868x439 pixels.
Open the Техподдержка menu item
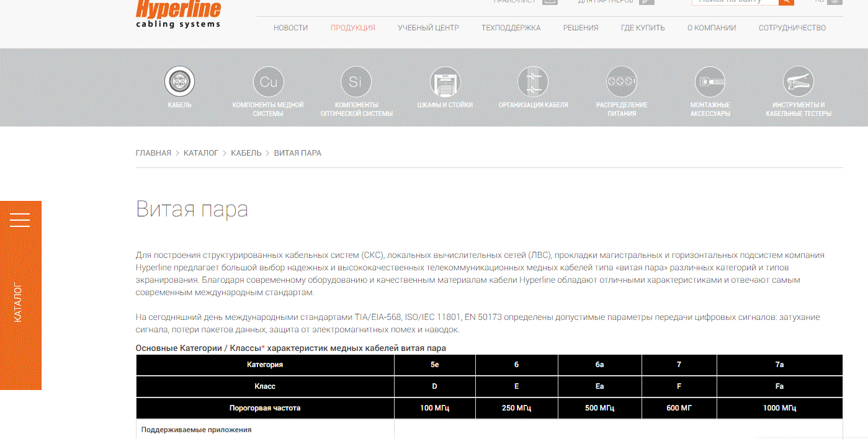tap(511, 28)
